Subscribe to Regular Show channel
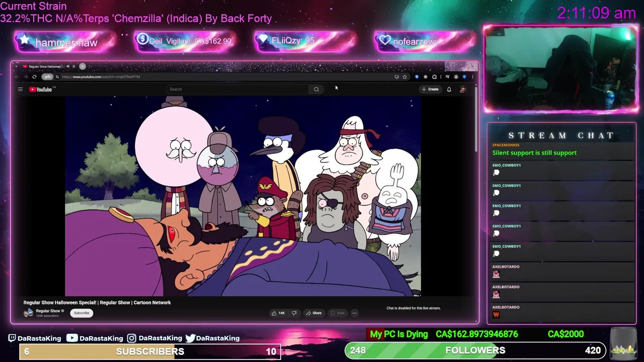Viewport: 644px width, 362px height. pos(82,313)
